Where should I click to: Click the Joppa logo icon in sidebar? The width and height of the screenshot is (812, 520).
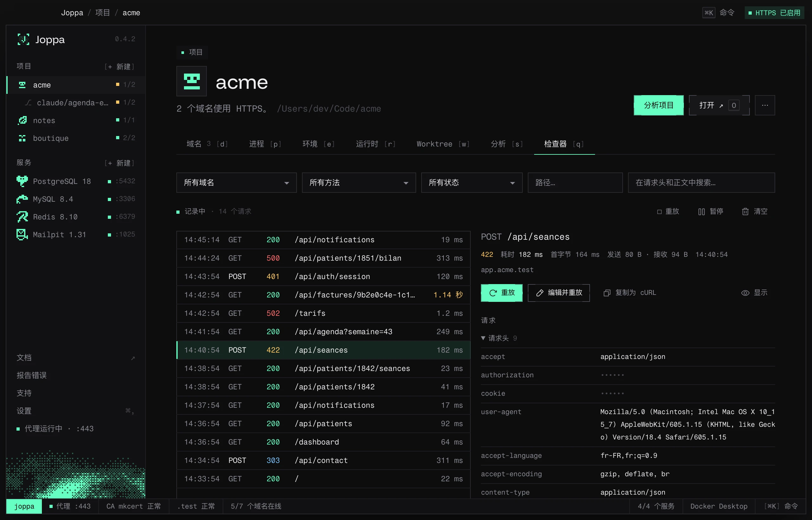(x=23, y=40)
